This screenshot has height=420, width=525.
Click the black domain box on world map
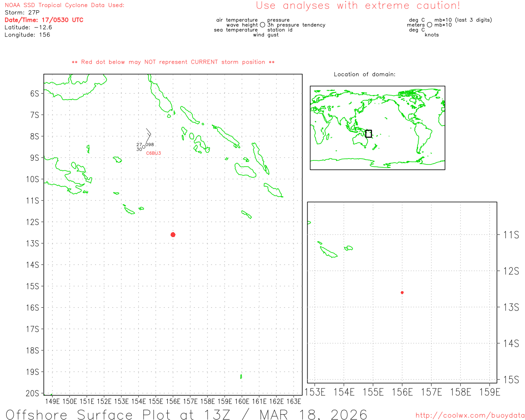pyautogui.click(x=368, y=134)
